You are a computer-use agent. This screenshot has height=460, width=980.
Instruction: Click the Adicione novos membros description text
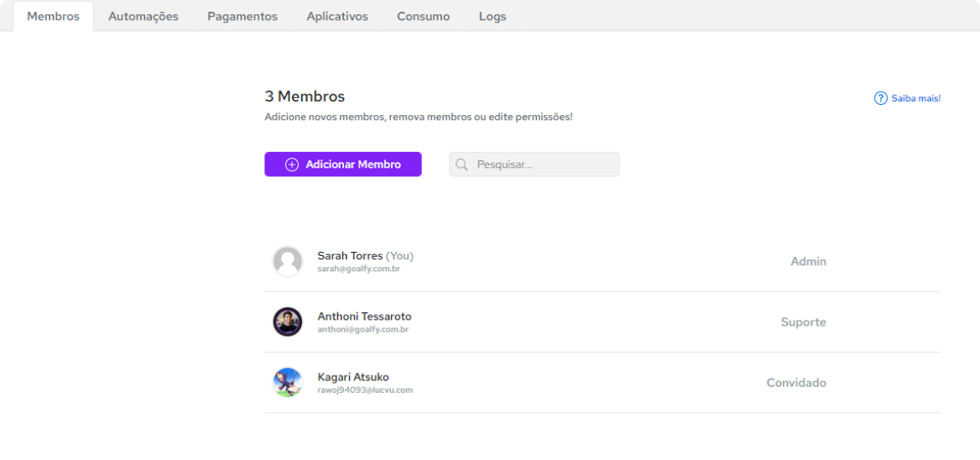click(x=418, y=117)
